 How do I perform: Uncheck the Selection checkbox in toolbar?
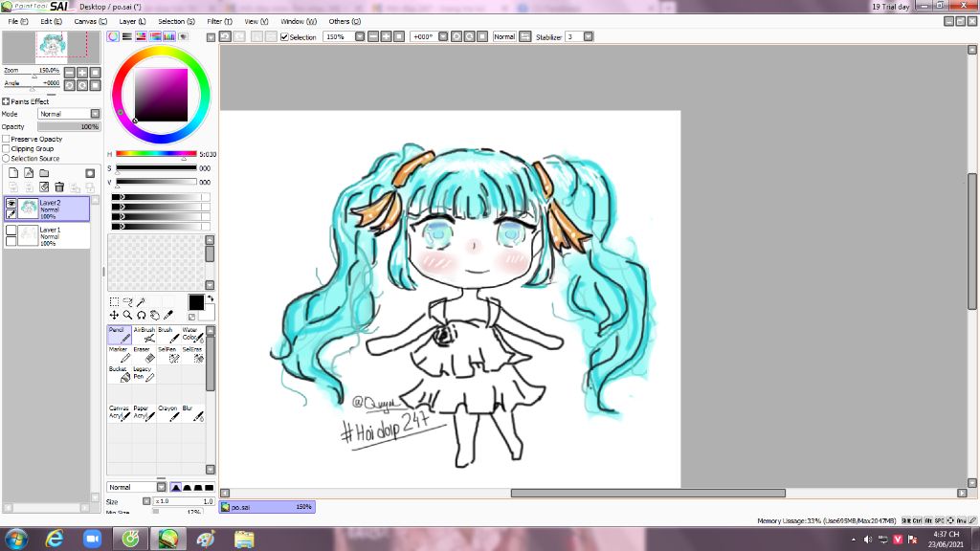[x=284, y=37]
